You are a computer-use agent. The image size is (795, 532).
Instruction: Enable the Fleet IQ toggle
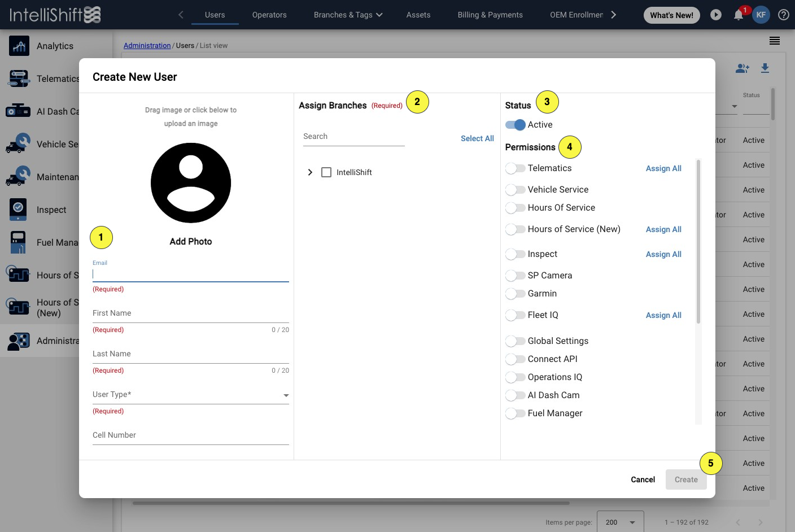(516, 315)
